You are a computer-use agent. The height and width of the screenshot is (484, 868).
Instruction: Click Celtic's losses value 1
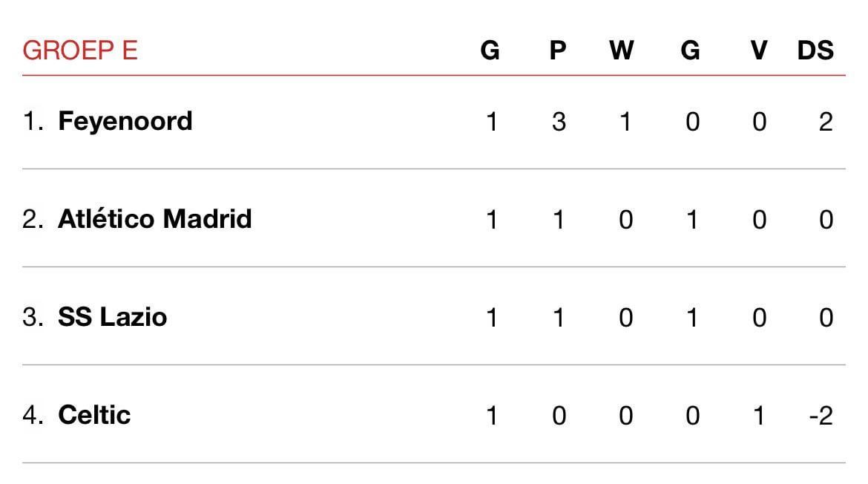click(759, 416)
